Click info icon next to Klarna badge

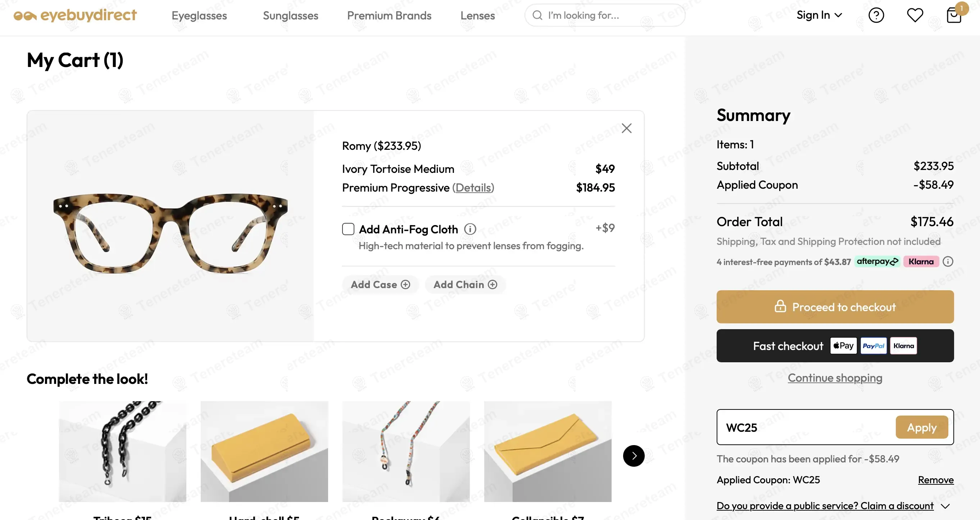point(948,261)
